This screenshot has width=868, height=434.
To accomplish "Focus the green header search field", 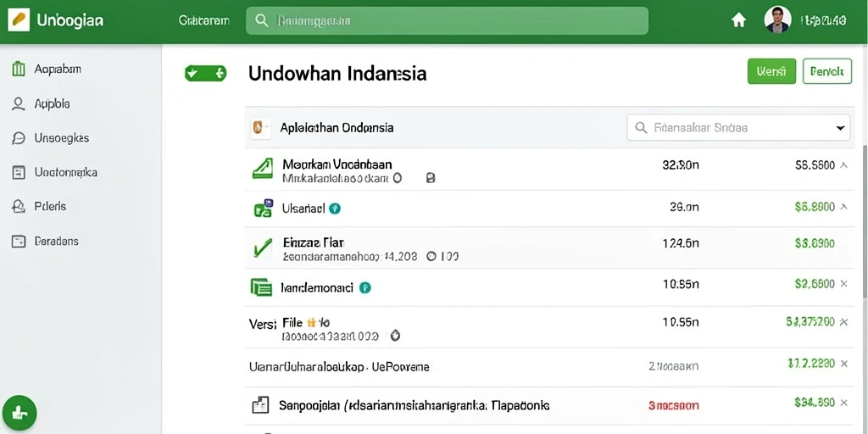I will pyautogui.click(x=447, y=21).
